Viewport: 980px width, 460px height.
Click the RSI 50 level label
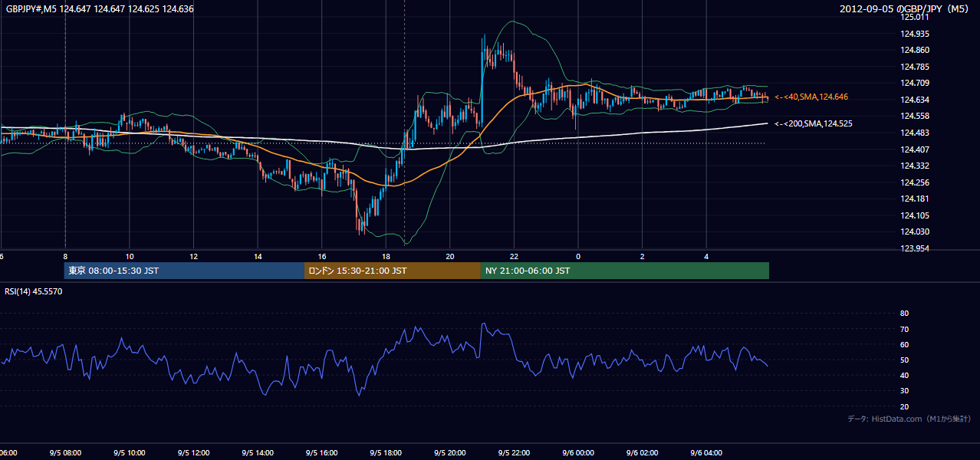pyautogui.click(x=904, y=360)
